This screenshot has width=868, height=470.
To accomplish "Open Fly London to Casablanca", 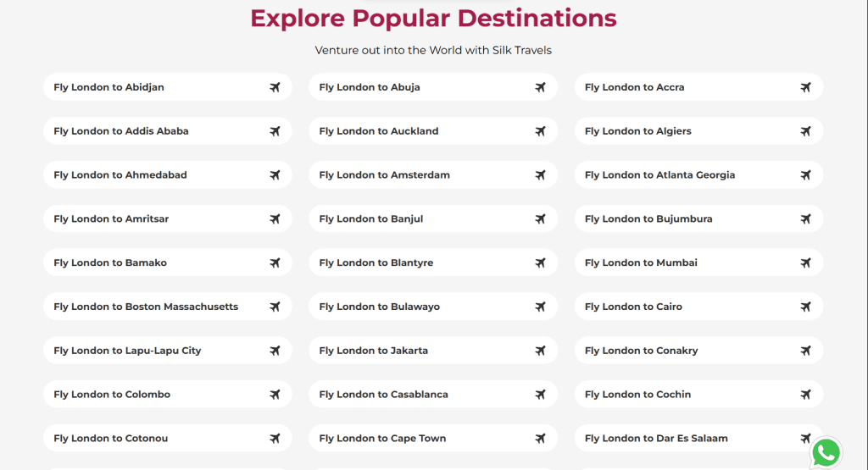I will point(433,395).
